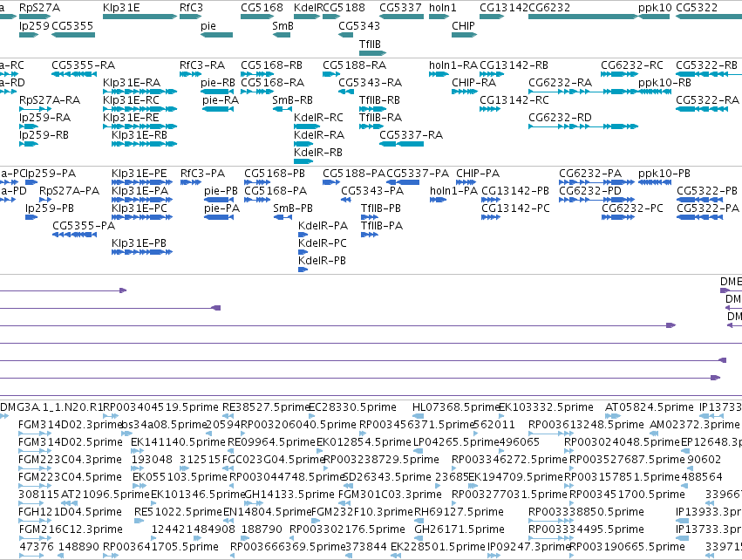742x560 pixels.
Task: Open EST label RP003641705.5prime
Action: pyautogui.click(x=161, y=547)
